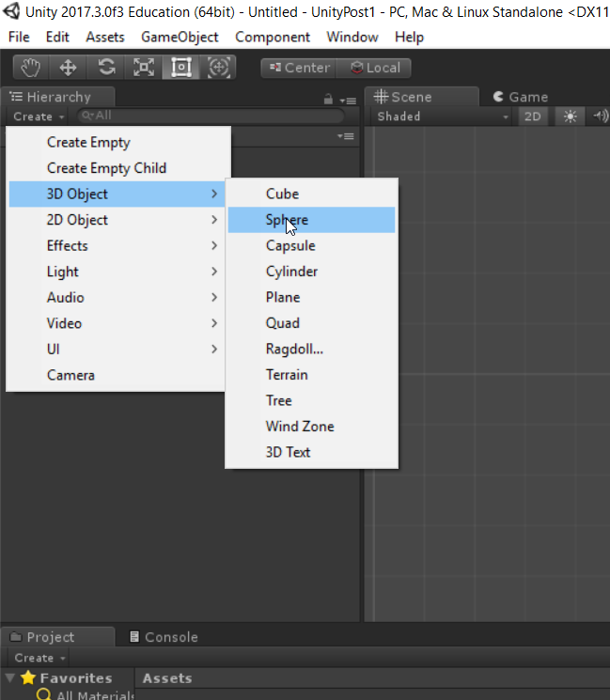Switch to the Project tab
Screen dimensions: 610x700
pyautogui.click(x=58, y=637)
